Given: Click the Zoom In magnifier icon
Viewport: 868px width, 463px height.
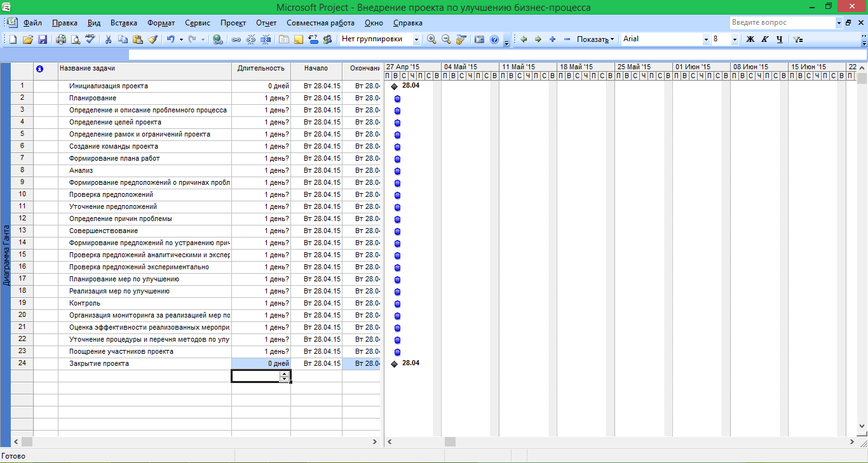Looking at the screenshot, I should click(x=432, y=39).
